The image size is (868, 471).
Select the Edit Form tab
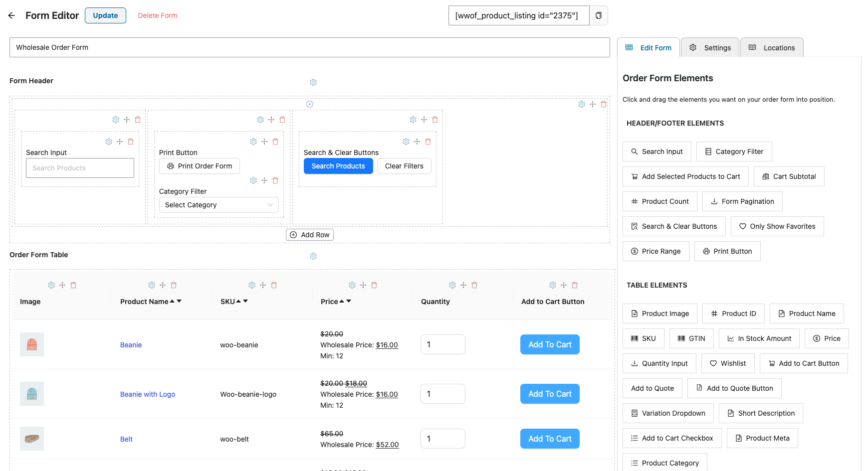click(649, 47)
